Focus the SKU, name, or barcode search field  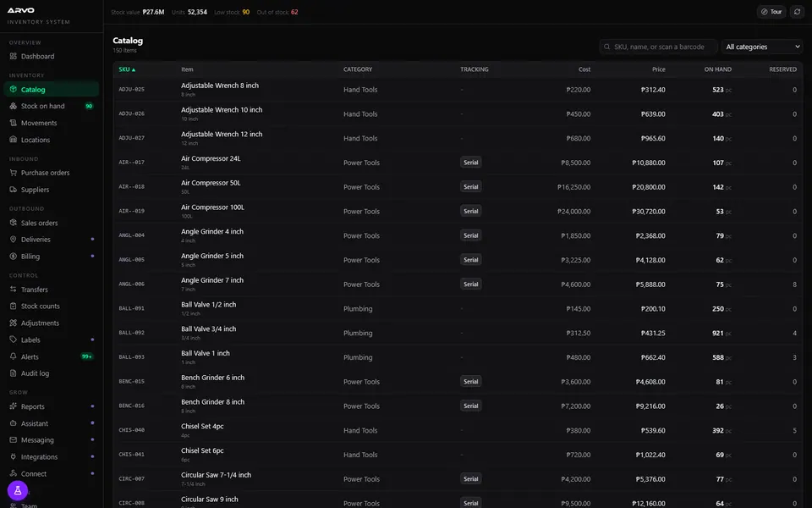pyautogui.click(x=658, y=47)
